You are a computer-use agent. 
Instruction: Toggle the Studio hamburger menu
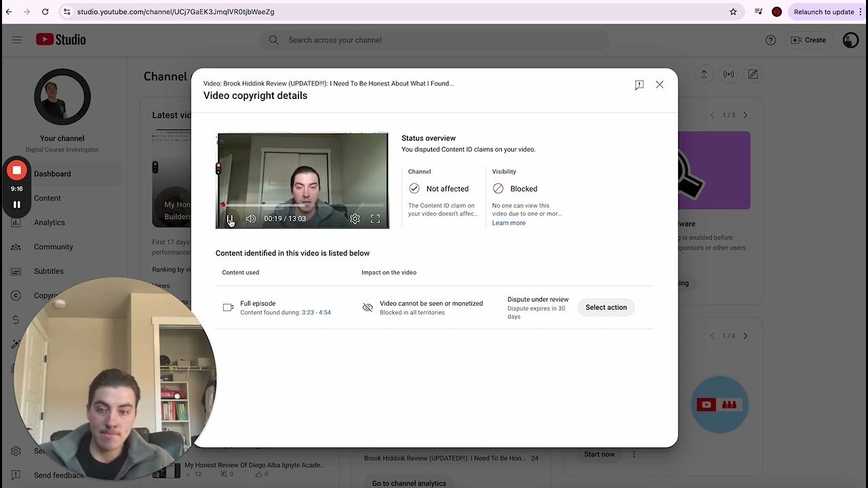click(x=17, y=40)
